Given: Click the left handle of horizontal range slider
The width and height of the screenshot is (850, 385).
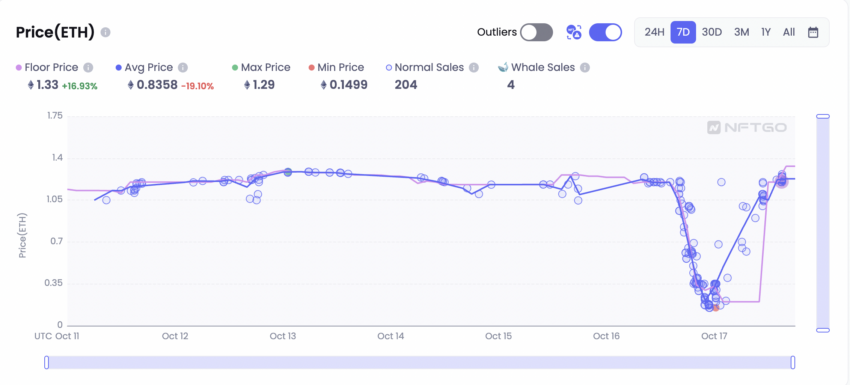Looking at the screenshot, I should (x=47, y=362).
